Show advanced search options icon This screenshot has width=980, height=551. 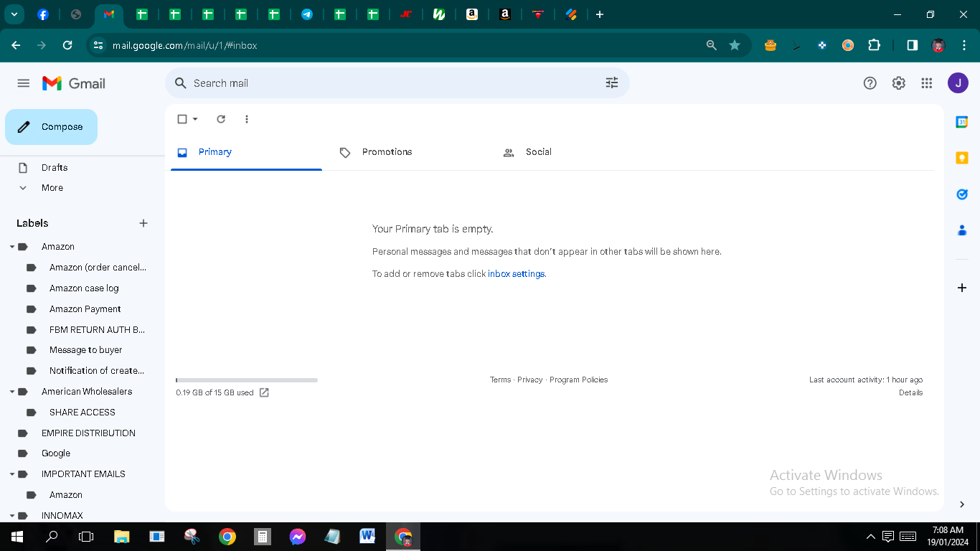coord(612,83)
